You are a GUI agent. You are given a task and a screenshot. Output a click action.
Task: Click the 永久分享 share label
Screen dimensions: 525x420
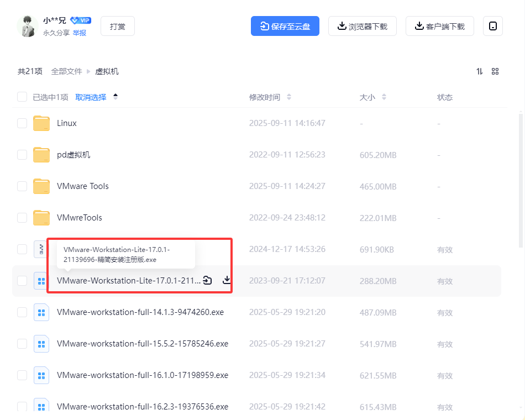coord(56,33)
